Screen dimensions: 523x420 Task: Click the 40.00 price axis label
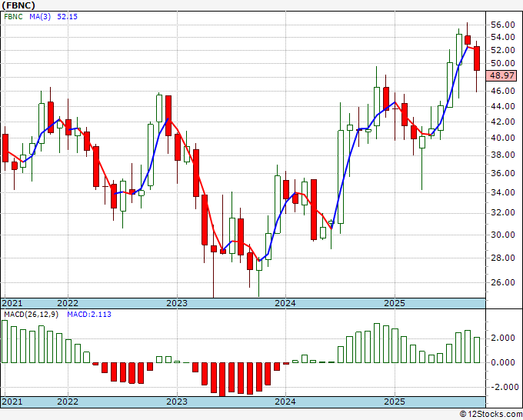point(502,138)
